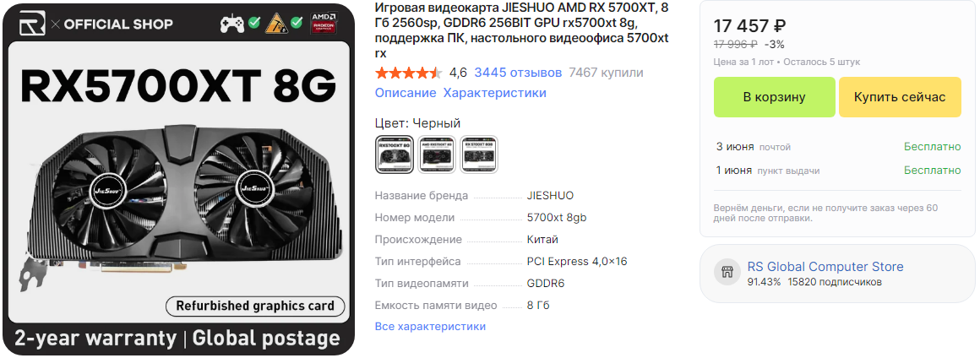Click the Купить сейчас button

900,97
